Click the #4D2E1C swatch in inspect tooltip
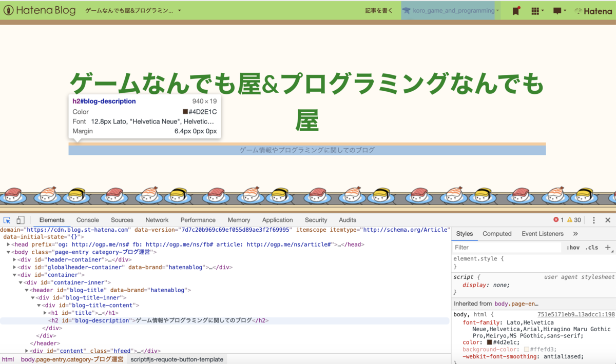The height and width of the screenshot is (364, 616). pos(185,112)
